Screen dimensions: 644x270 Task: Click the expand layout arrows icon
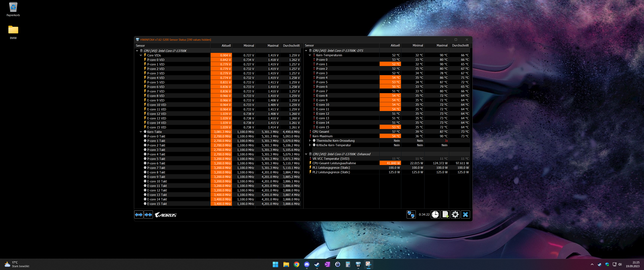139,215
